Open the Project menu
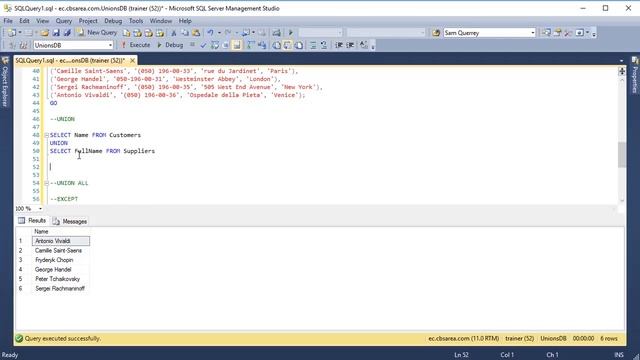This screenshot has width=640, height=360. coord(88,21)
